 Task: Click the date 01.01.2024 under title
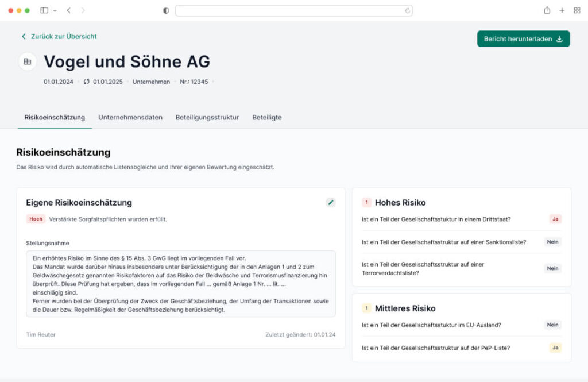(x=59, y=82)
